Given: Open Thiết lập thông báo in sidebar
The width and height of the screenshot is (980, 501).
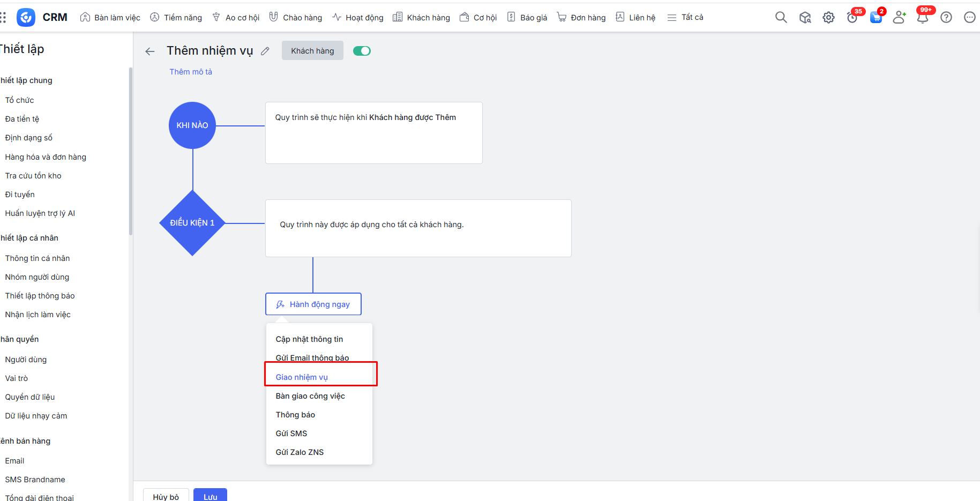Looking at the screenshot, I should pos(40,296).
